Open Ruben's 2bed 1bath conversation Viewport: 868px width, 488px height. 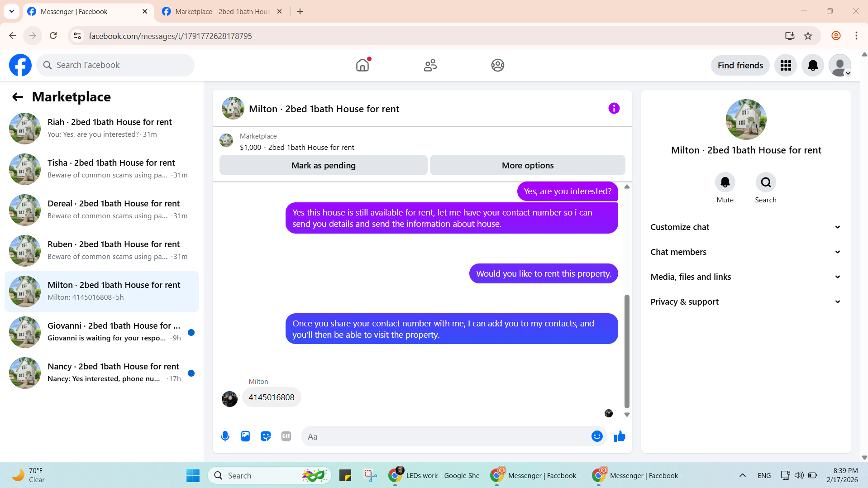click(102, 251)
